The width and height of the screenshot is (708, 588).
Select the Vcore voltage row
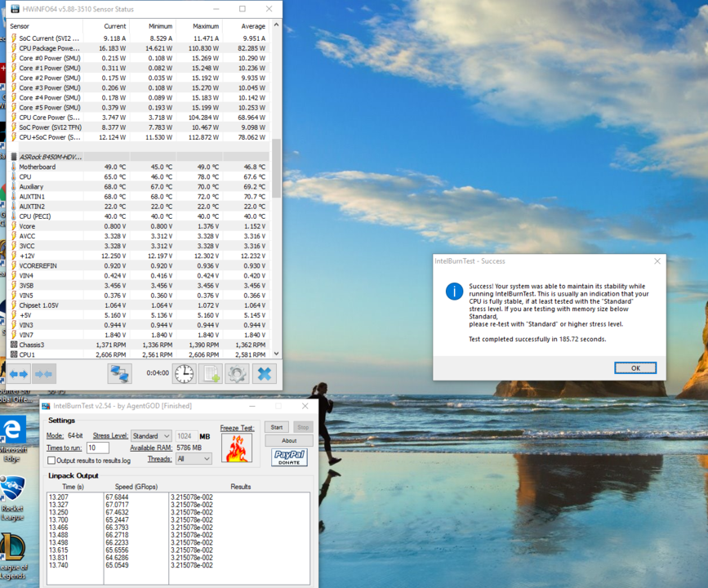pos(139,226)
